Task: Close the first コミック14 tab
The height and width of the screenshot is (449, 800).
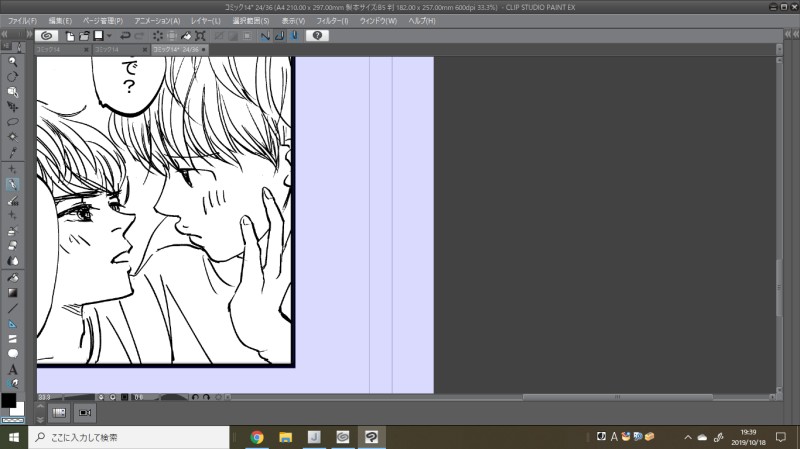Action: [86, 49]
